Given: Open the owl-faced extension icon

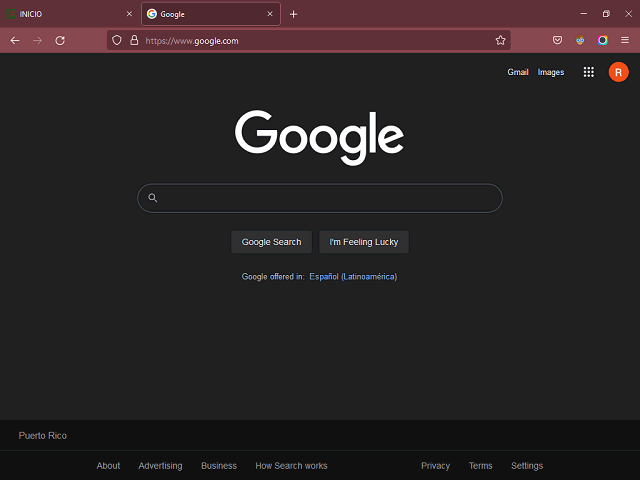Looking at the screenshot, I should (580, 40).
